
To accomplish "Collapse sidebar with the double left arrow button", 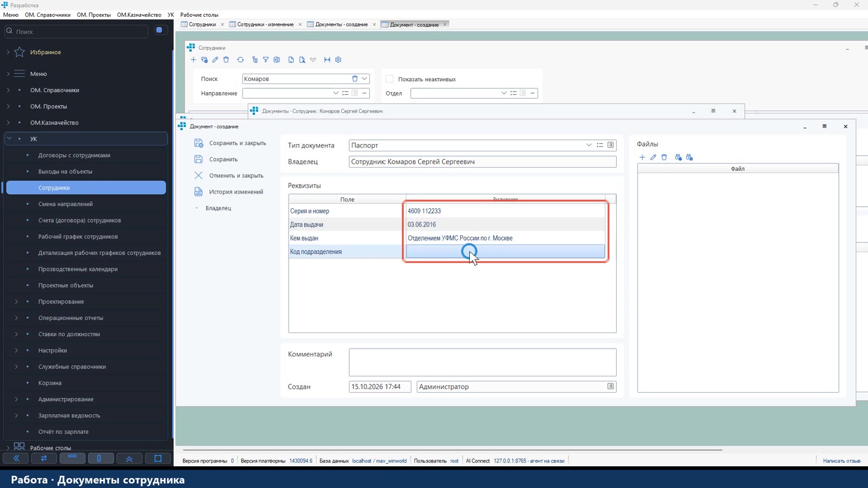I will [x=16, y=458].
